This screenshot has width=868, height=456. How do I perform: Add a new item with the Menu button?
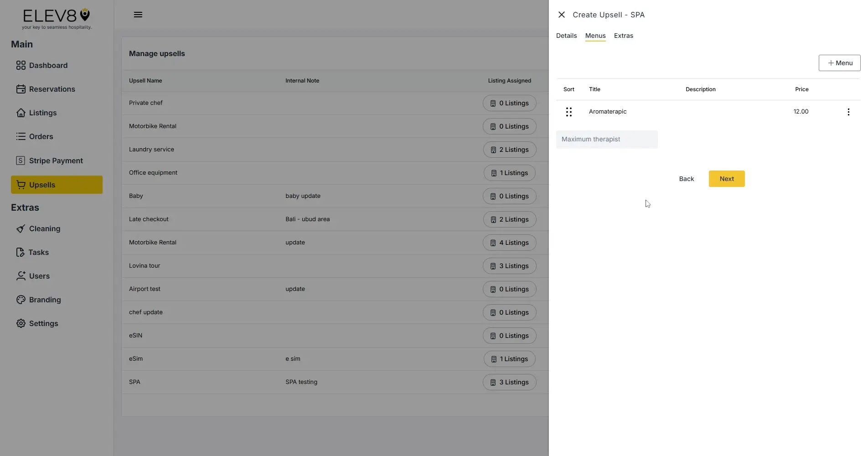[839, 63]
